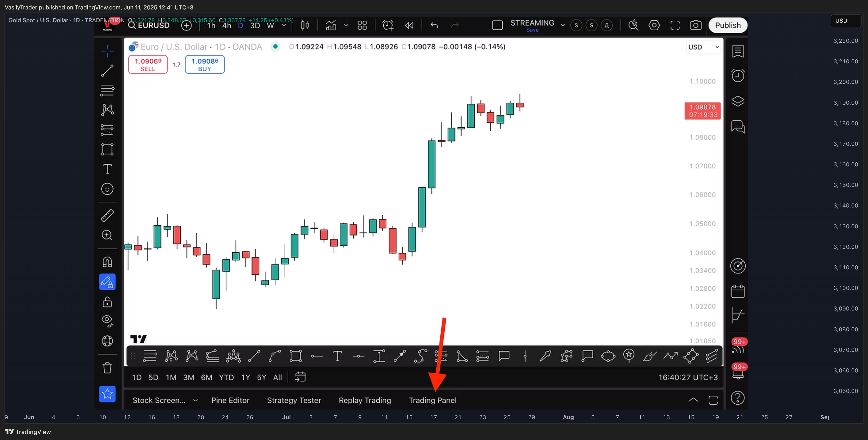
Task: Open the layout setup square icon
Action: coord(497,25)
